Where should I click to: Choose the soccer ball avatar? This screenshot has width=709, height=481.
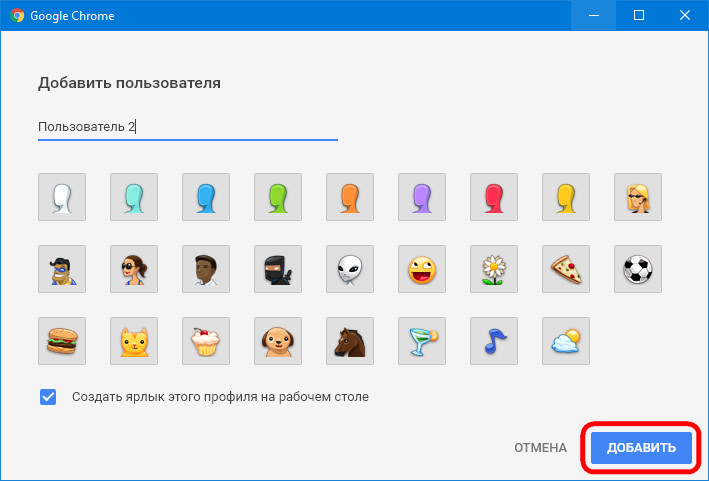638,269
